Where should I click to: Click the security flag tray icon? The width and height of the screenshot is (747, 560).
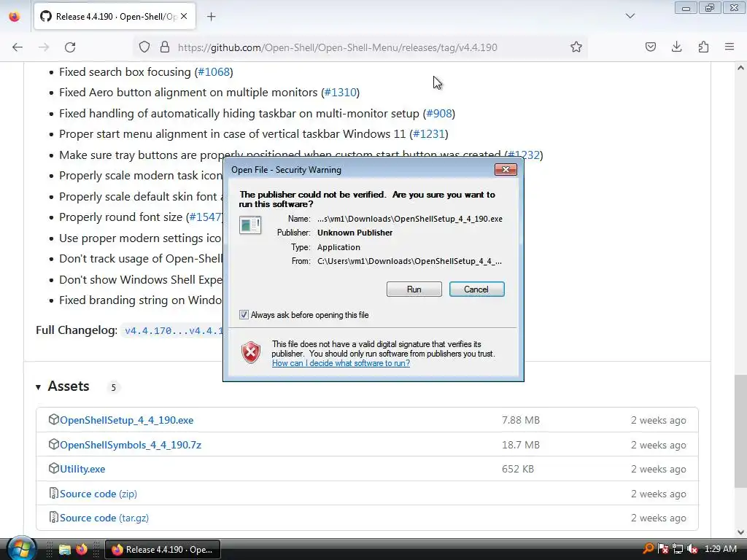coord(662,549)
